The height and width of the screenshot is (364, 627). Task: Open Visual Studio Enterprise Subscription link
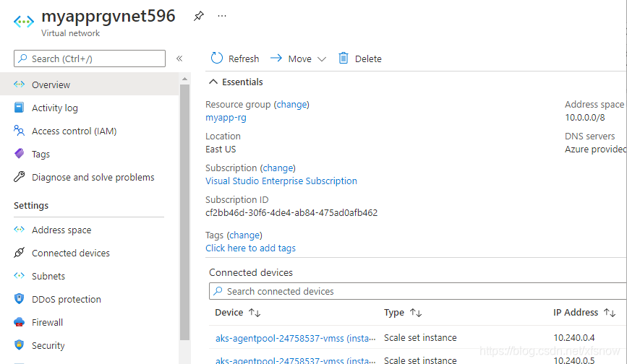click(281, 181)
